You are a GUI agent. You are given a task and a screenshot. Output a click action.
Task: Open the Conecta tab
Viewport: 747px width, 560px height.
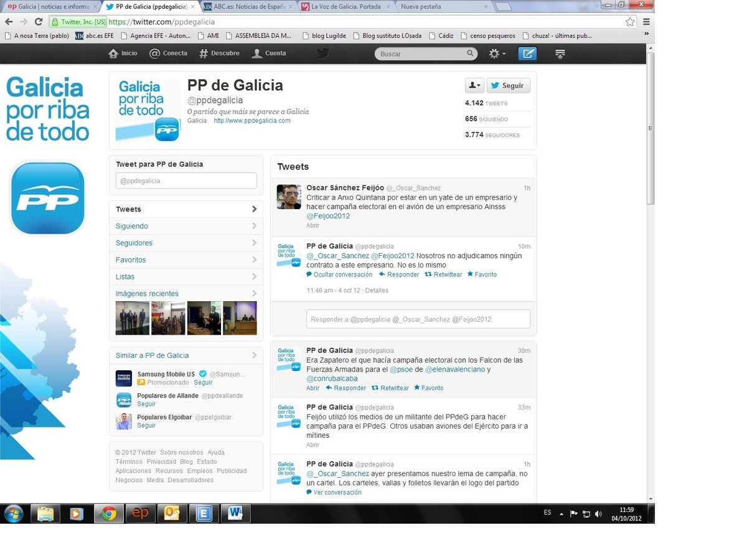(169, 54)
